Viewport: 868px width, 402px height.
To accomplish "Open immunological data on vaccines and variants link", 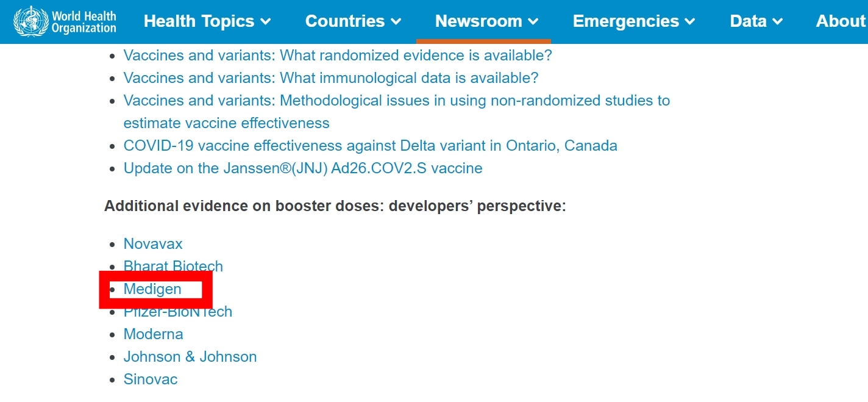I will [x=331, y=78].
